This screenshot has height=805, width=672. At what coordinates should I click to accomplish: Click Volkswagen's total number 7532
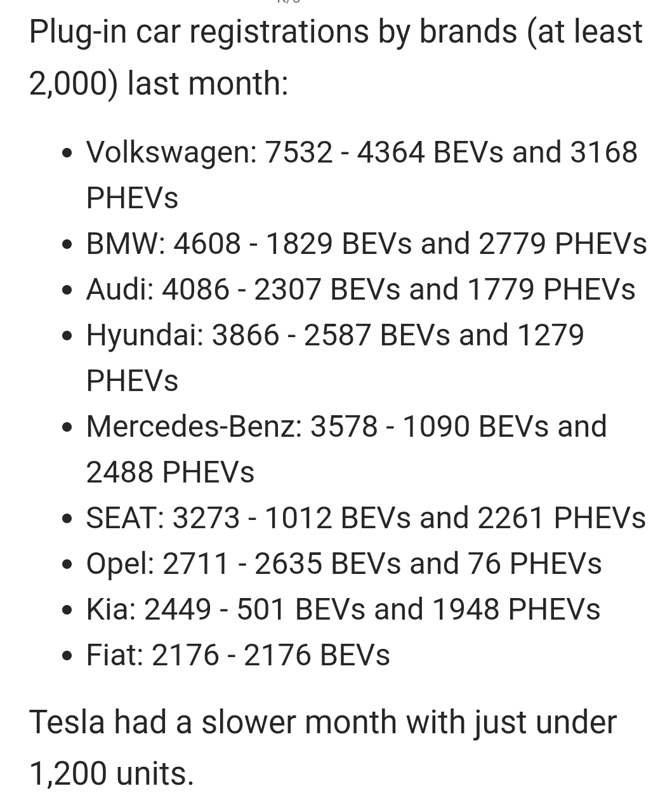pos(298,152)
